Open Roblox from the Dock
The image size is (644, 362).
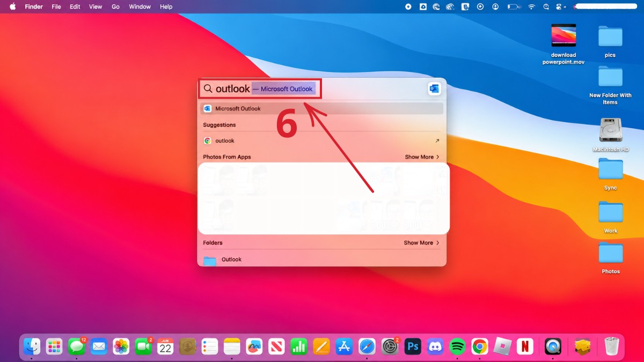tap(502, 346)
